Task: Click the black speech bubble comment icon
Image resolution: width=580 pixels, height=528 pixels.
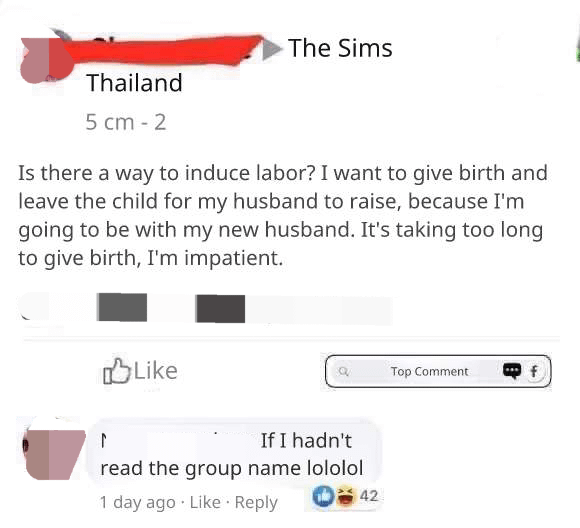Action: pyautogui.click(x=512, y=371)
